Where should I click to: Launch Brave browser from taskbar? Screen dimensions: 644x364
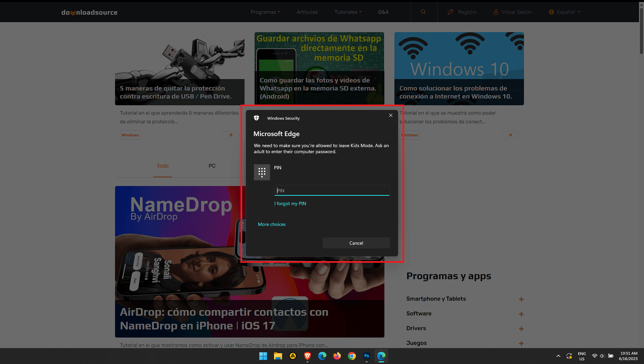[x=308, y=356]
